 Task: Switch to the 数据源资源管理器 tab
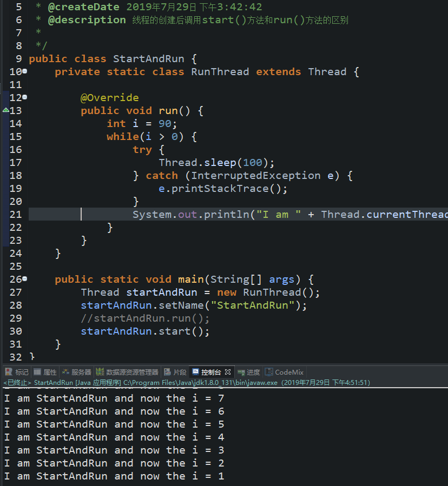point(127,372)
